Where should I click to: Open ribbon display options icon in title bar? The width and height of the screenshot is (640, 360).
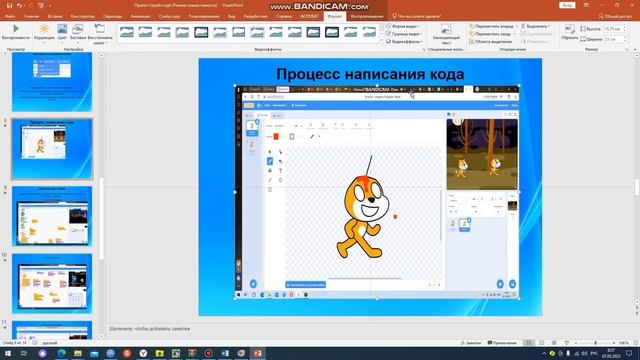pos(586,5)
